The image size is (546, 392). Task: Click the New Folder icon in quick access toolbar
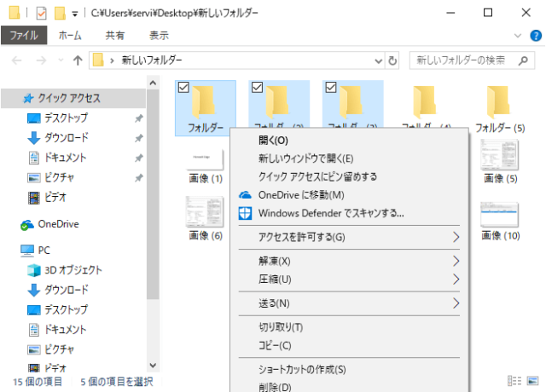coord(60,14)
